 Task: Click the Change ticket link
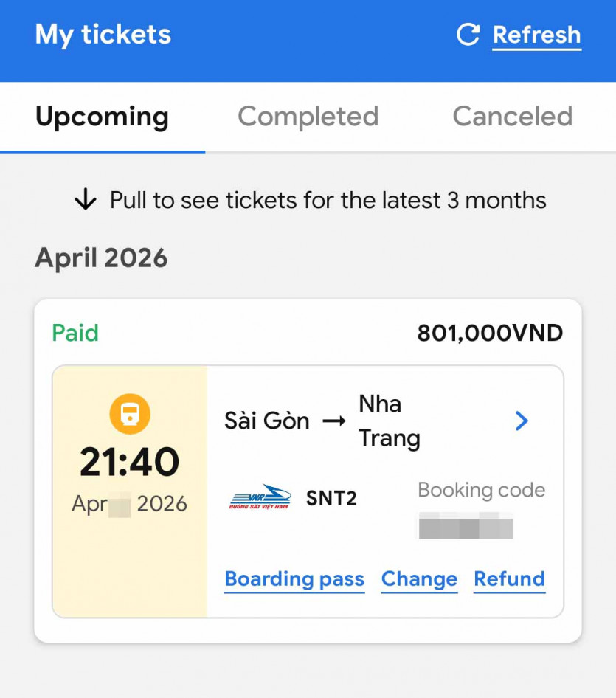point(419,579)
